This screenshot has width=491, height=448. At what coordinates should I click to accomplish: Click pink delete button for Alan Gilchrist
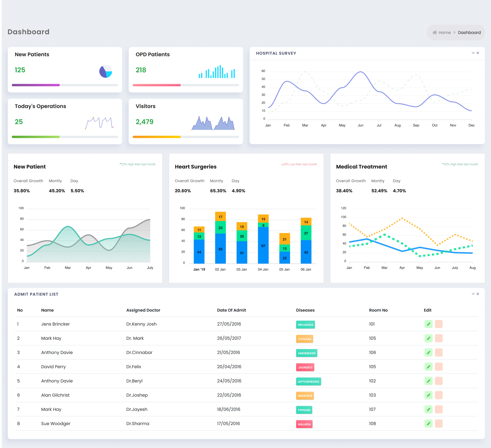(x=439, y=395)
